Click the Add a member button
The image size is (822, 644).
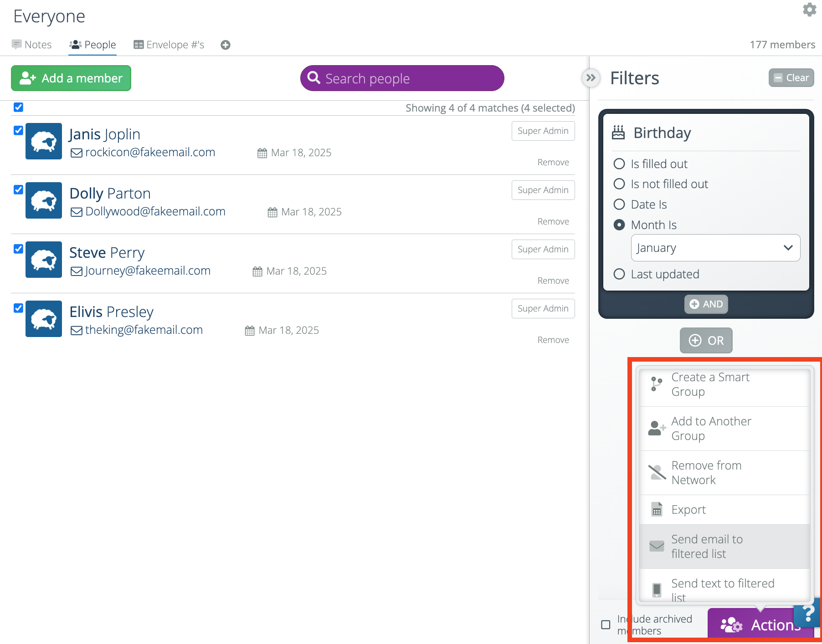[x=71, y=78]
